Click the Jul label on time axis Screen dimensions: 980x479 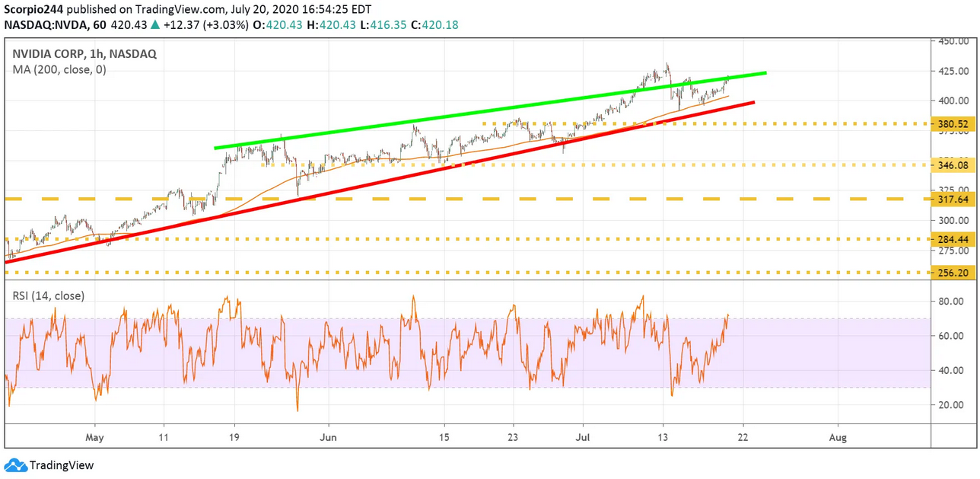[583, 438]
